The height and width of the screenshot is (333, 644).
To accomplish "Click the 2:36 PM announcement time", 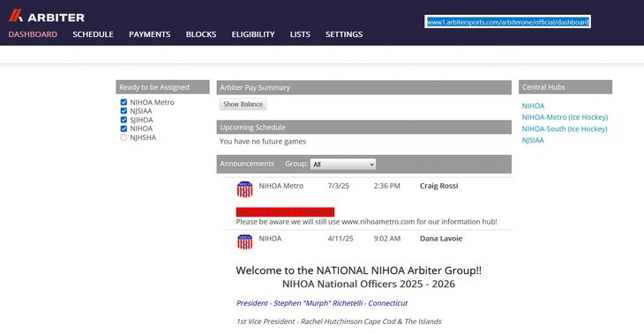I will [x=387, y=186].
